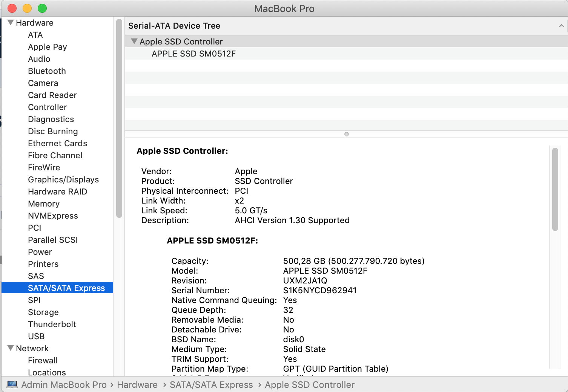This screenshot has width=568, height=392.
Task: Click the AHCI Version 1.30 Supported text
Action: (x=292, y=220)
